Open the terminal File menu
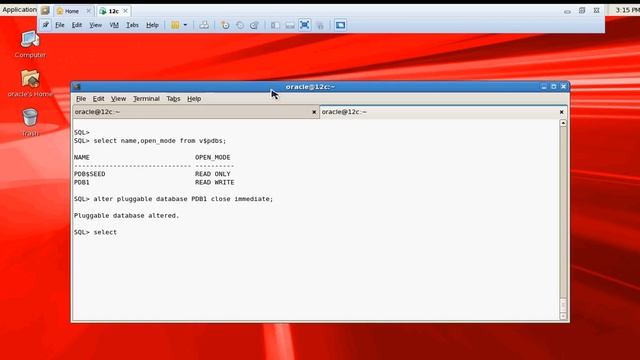 pyautogui.click(x=81, y=98)
